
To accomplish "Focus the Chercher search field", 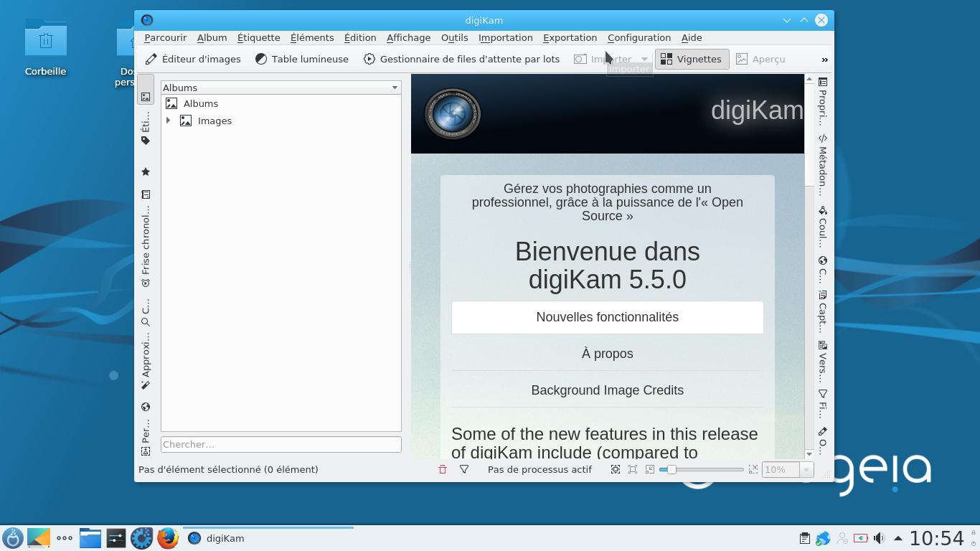I will (x=281, y=444).
